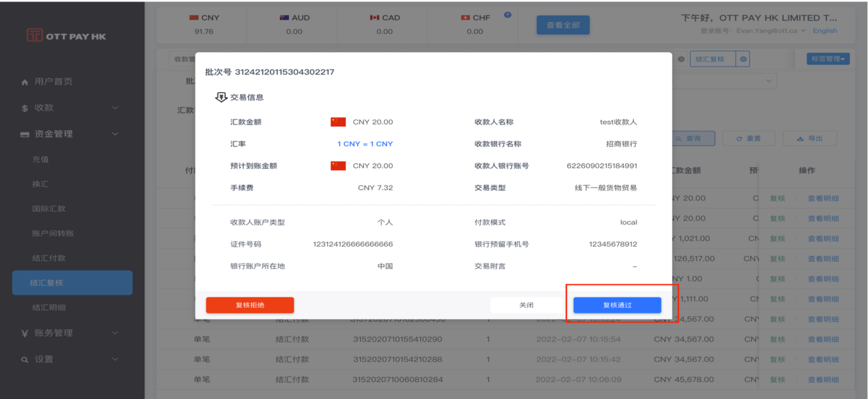Screen dimensions: 868x399
Task: Click the 导出 export button
Action: pos(810,139)
